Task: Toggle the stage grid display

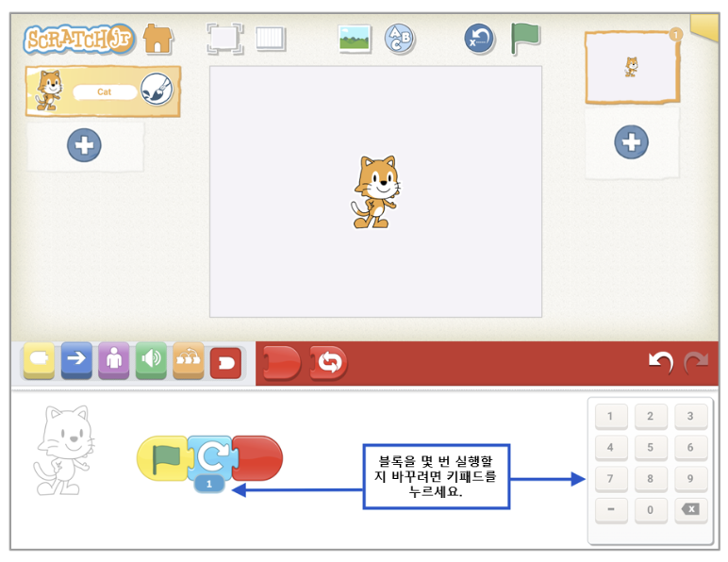Action: 271,39
